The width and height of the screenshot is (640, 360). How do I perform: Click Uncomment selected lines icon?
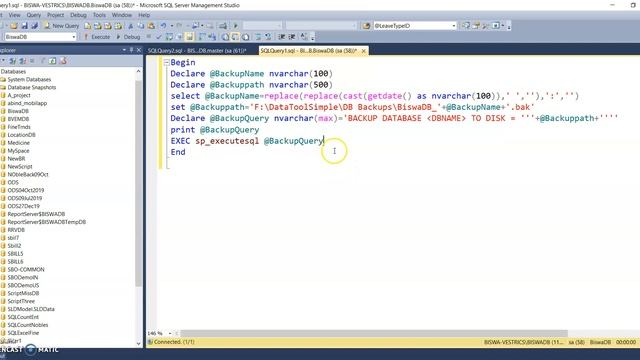[x=268, y=37]
